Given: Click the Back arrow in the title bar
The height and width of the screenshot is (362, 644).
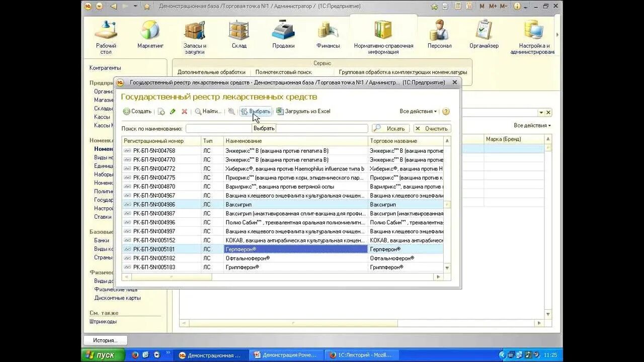Looking at the screenshot, I should tap(113, 7).
